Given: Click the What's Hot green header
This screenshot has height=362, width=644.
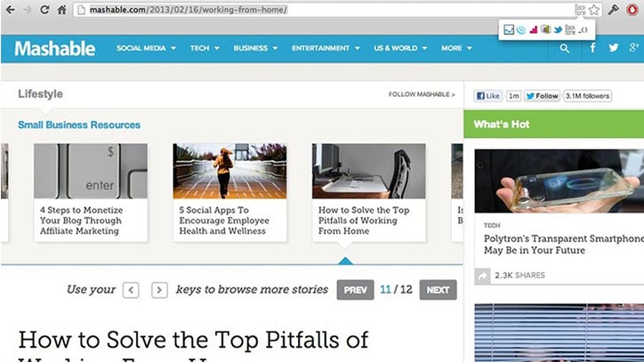Looking at the screenshot, I should [553, 125].
